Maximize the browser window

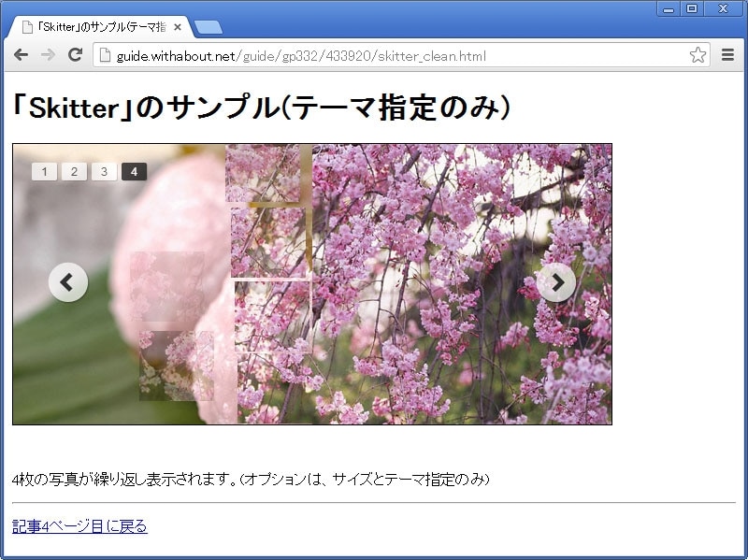[692, 8]
